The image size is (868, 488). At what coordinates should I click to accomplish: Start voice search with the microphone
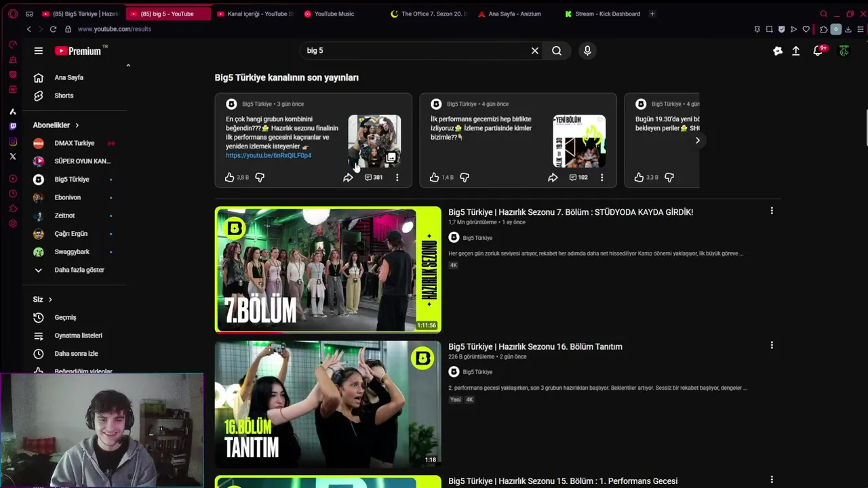coord(587,51)
